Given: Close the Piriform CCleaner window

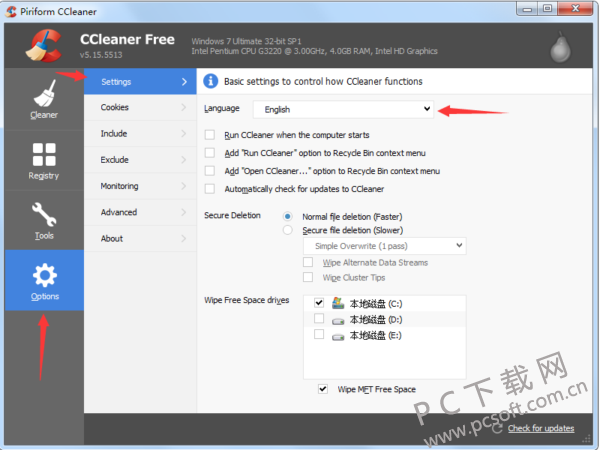Looking at the screenshot, I should [575, 8].
